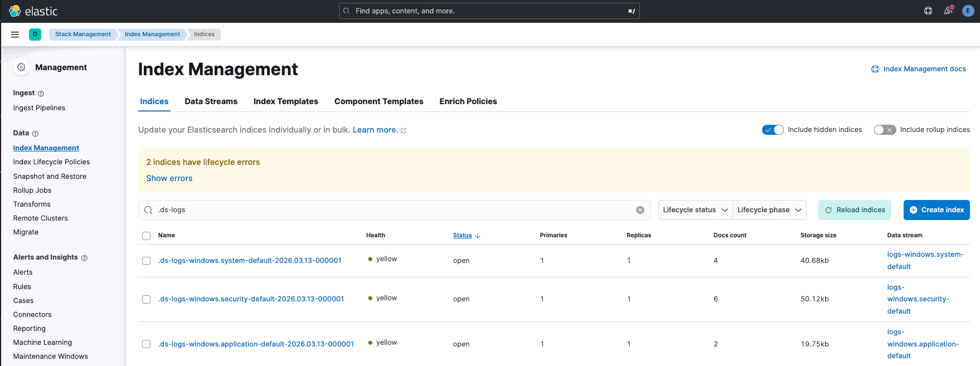Click the Reload indices button
This screenshot has height=366, width=980.
pyautogui.click(x=855, y=210)
